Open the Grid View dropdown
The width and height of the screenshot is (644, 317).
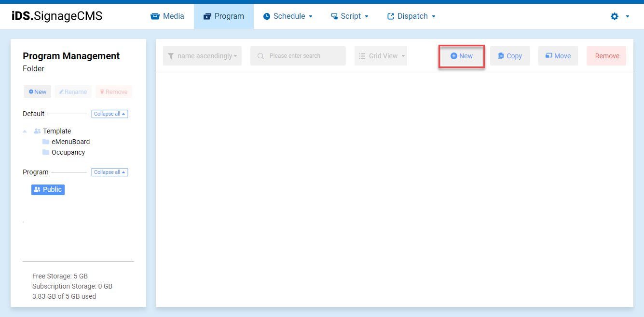tap(381, 56)
